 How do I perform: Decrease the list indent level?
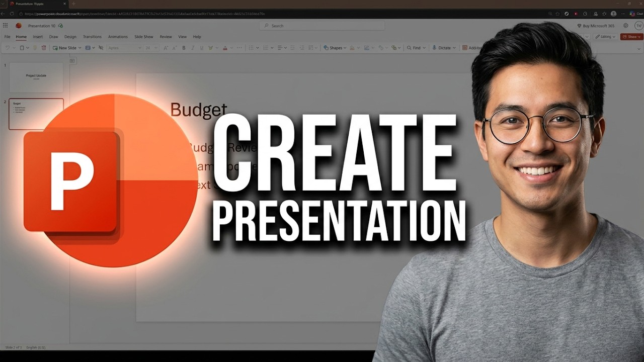click(x=292, y=48)
